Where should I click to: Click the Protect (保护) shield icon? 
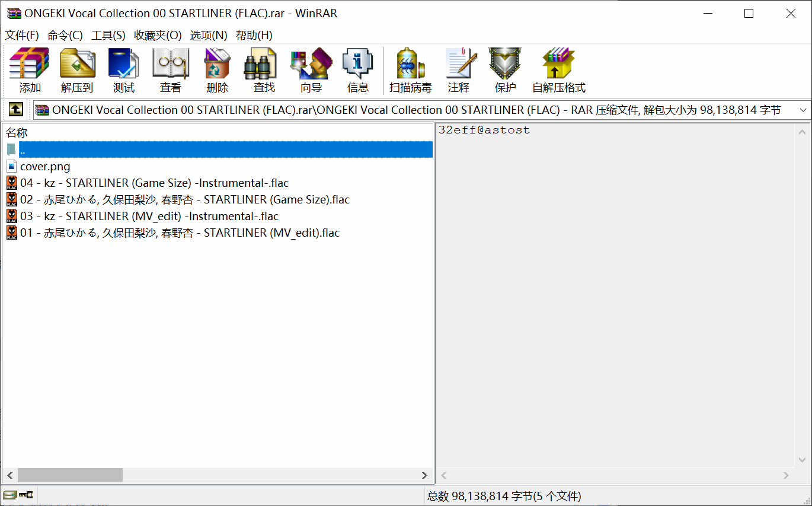coord(506,71)
